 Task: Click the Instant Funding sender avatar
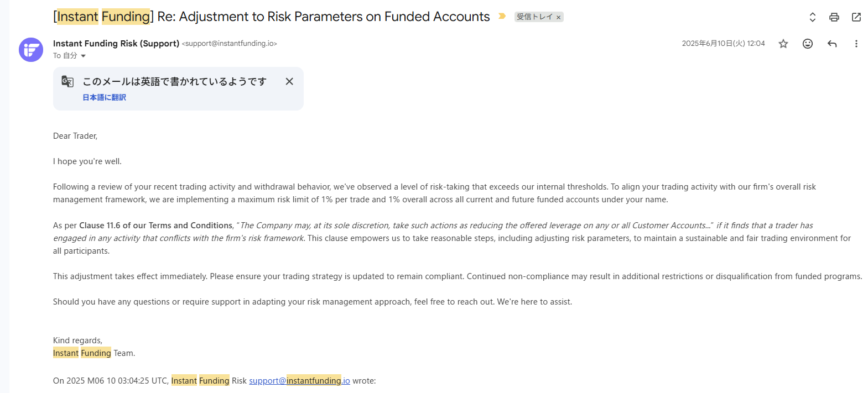(31, 50)
